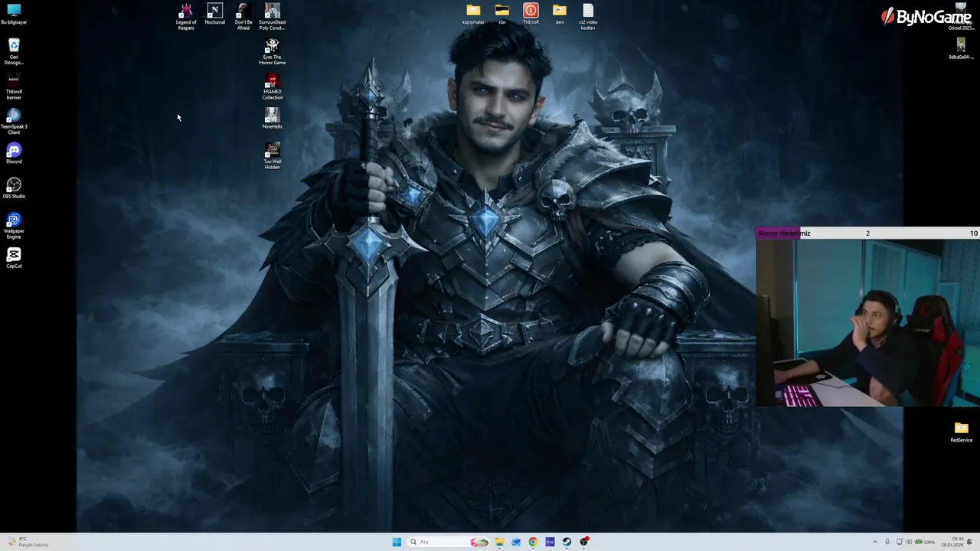Click the battery 100% indicator
980x551 pixels.
point(926,542)
